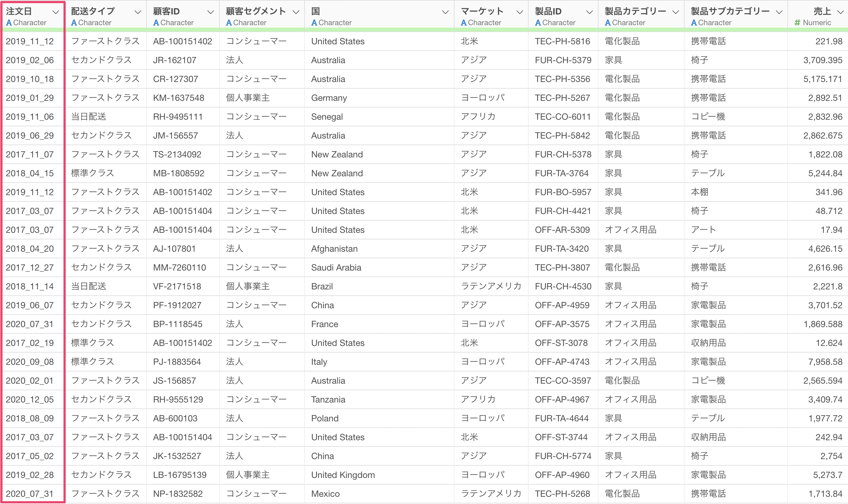Click the Numeric hash icon under 売上
848x504 pixels.
point(797,23)
